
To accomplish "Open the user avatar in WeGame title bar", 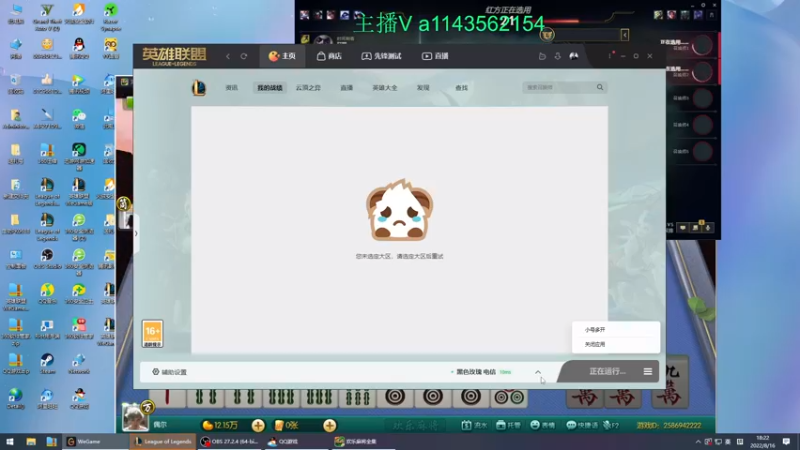I will (x=574, y=56).
